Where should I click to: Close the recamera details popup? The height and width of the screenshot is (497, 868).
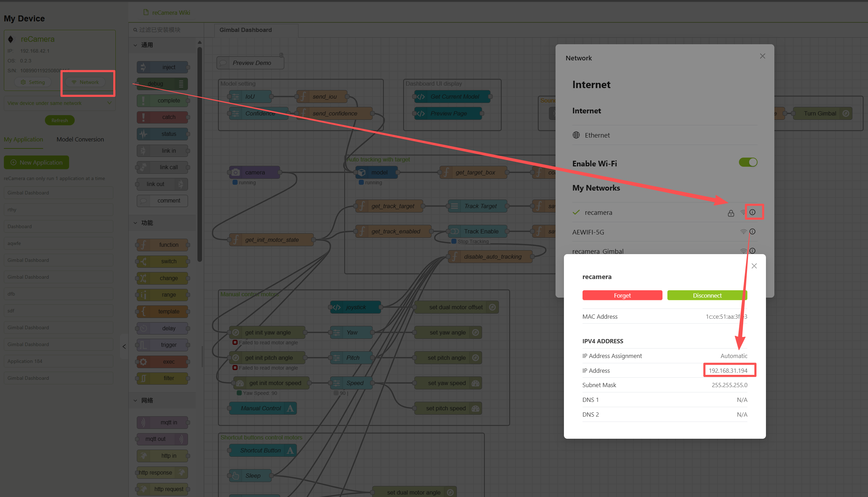click(754, 266)
